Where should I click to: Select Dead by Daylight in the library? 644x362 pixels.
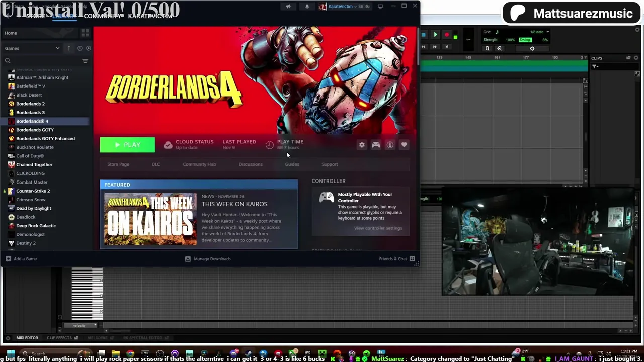pyautogui.click(x=34, y=208)
